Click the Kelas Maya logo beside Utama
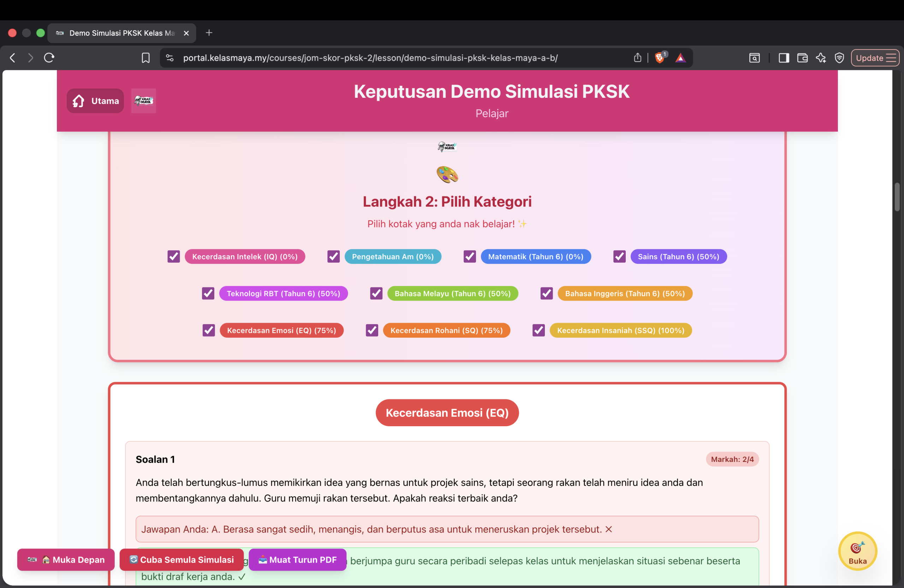 click(144, 101)
